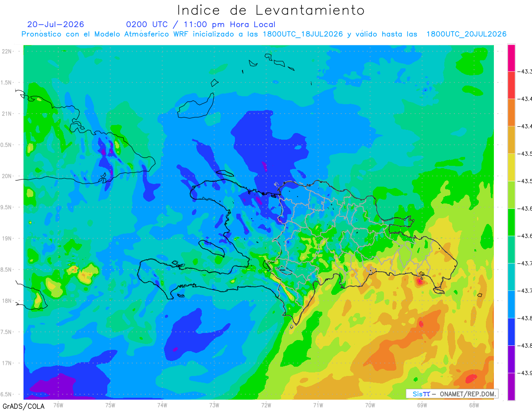Select the hot pink swatch at the colorbar top
The width and height of the screenshot is (532, 411).
click(x=511, y=58)
